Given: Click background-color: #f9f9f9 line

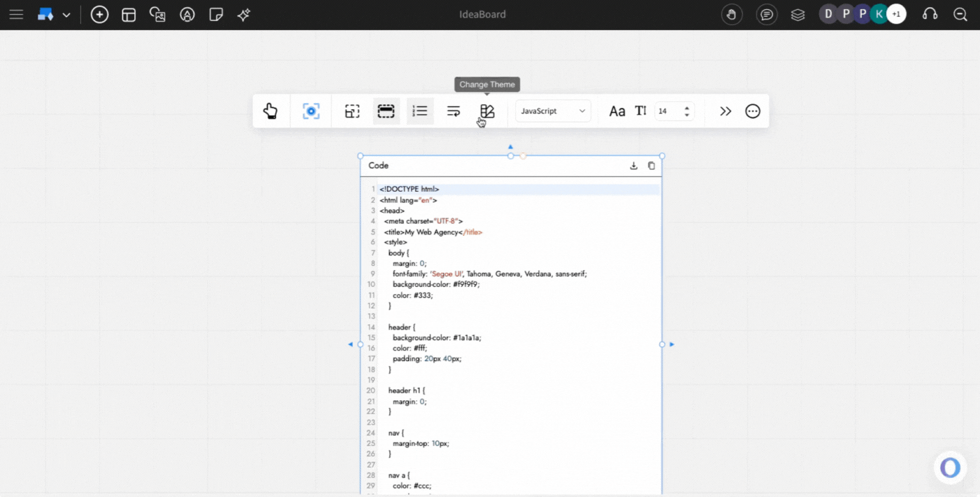Looking at the screenshot, I should 436,284.
